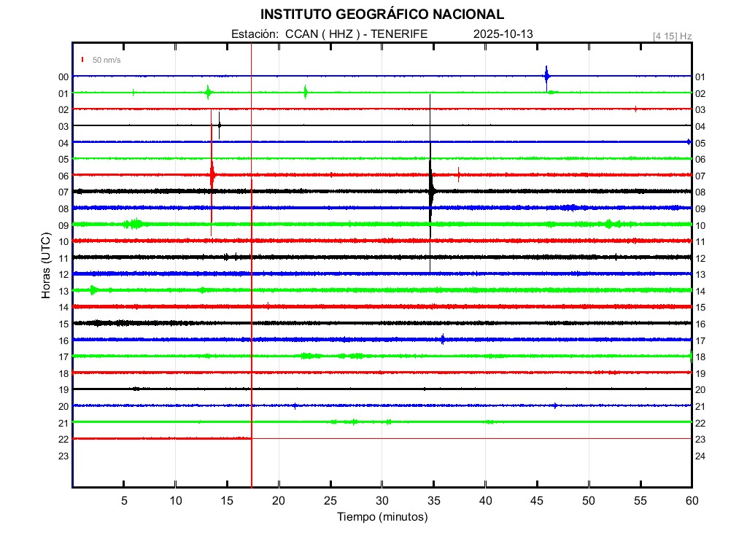Click the title INSTITUTO GEOGRÁFICO NACIONAL
The height and width of the screenshot is (560, 747).
click(382, 15)
